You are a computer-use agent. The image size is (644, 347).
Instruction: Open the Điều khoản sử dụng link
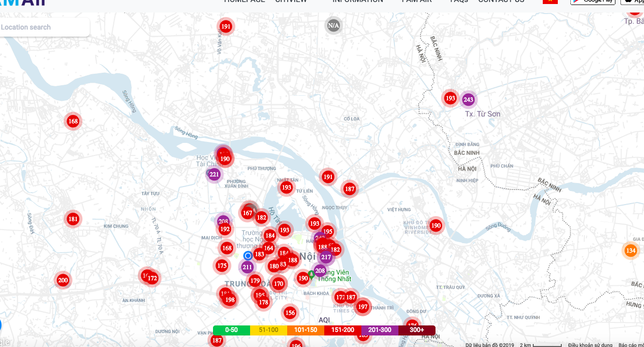coord(590,345)
